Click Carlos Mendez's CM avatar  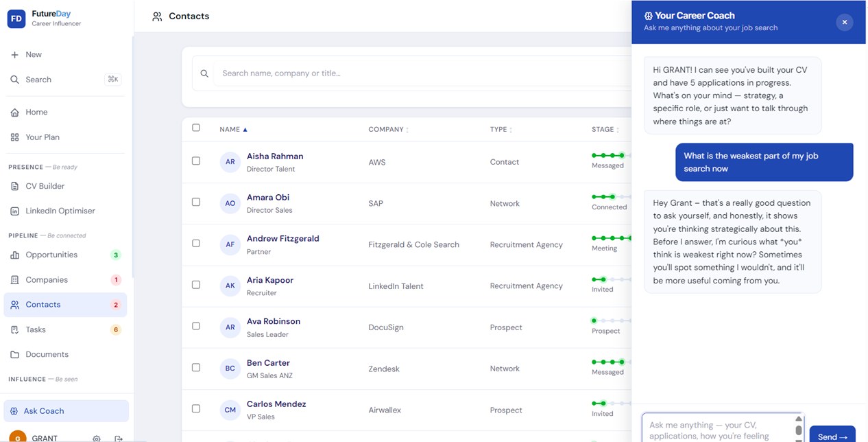tap(230, 410)
